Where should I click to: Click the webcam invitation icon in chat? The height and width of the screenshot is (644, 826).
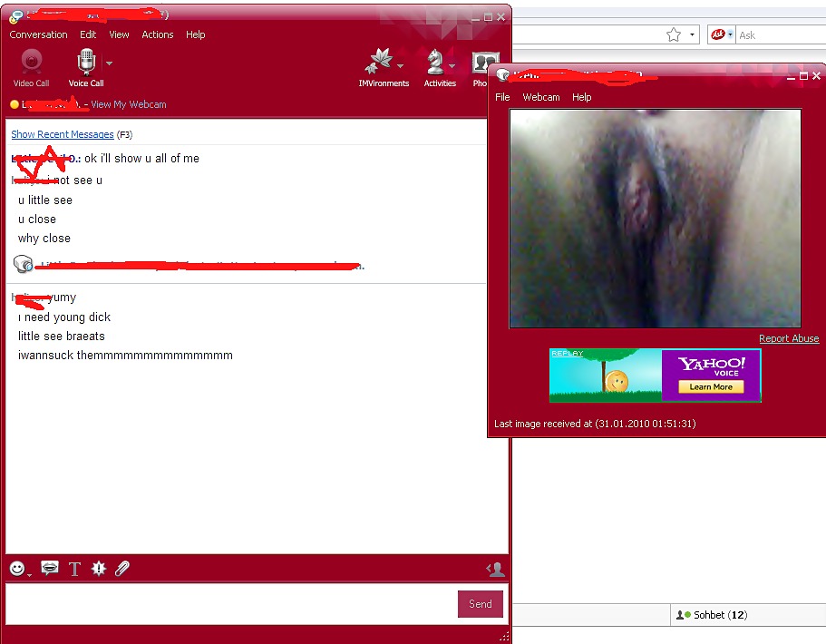pyautogui.click(x=24, y=264)
